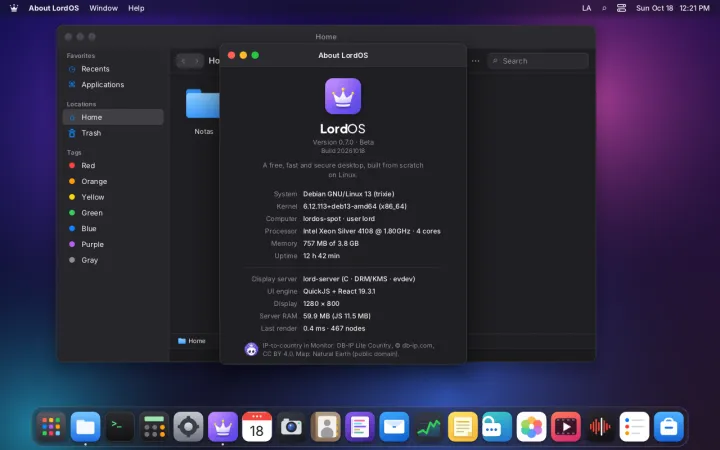Filter by the Orange tag

113,181
